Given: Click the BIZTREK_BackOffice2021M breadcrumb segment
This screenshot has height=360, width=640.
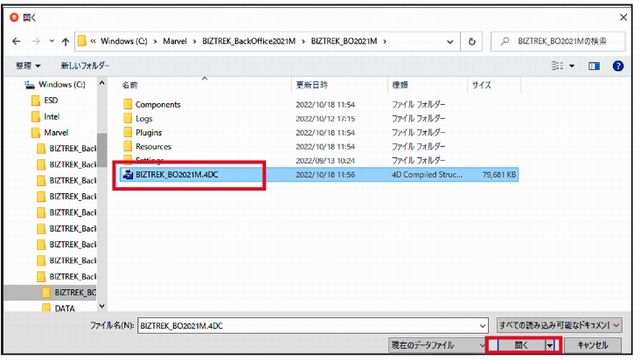Looking at the screenshot, I should [x=249, y=41].
